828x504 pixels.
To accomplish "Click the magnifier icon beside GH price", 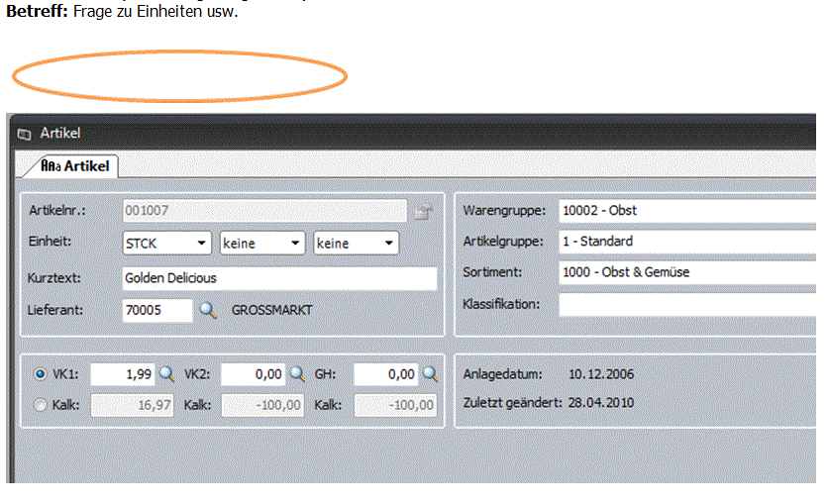I will 429,374.
